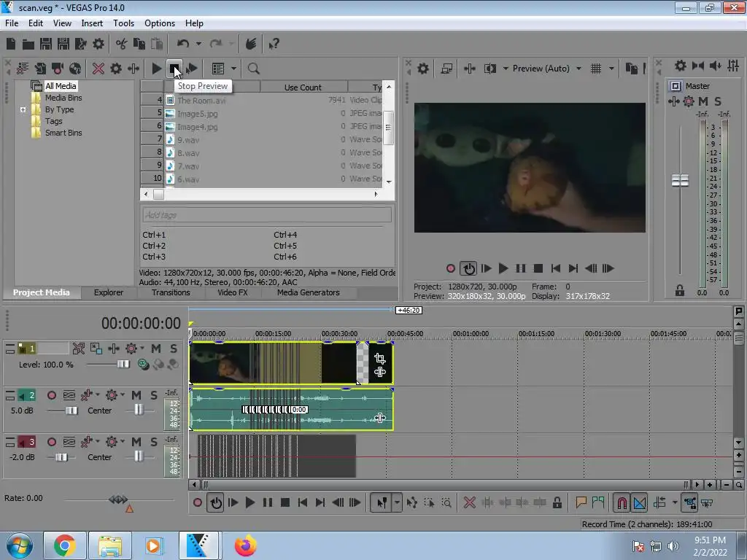
Task: Click the Dim output speaker icon
Action: pyautogui.click(x=715, y=66)
